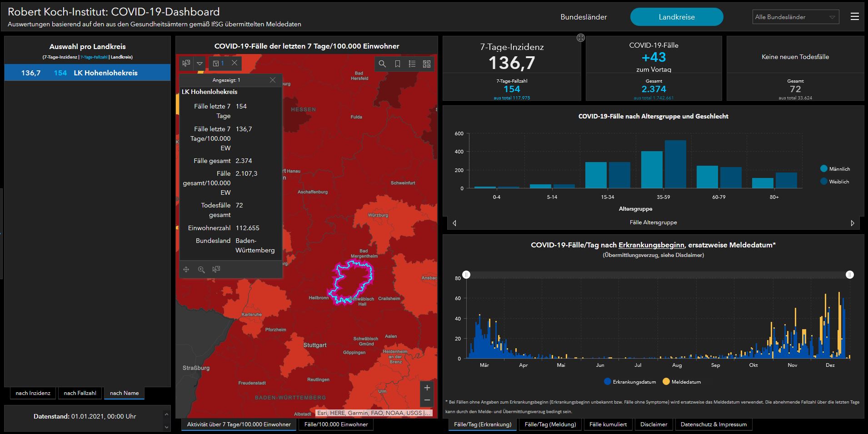Open the hamburger menu at top right
The image size is (868, 434).
click(x=854, y=17)
